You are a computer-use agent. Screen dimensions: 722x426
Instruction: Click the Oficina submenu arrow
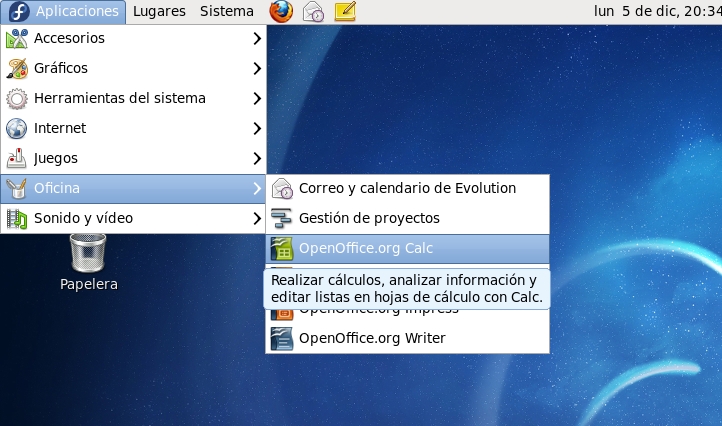[x=257, y=188]
